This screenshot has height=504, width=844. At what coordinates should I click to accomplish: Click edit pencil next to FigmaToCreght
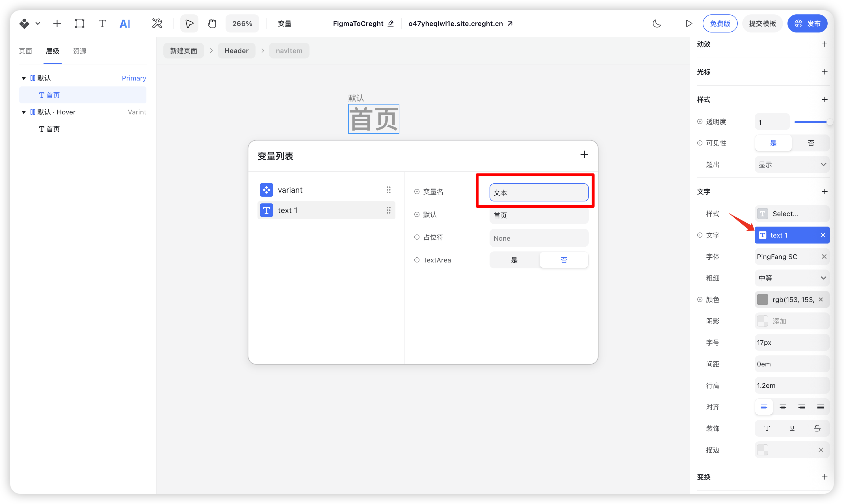click(x=391, y=23)
